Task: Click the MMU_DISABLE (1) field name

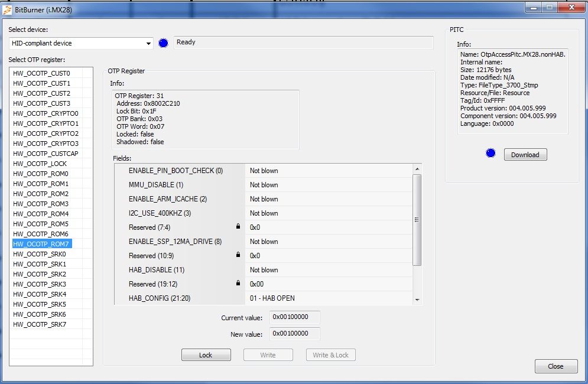Action: (156, 185)
